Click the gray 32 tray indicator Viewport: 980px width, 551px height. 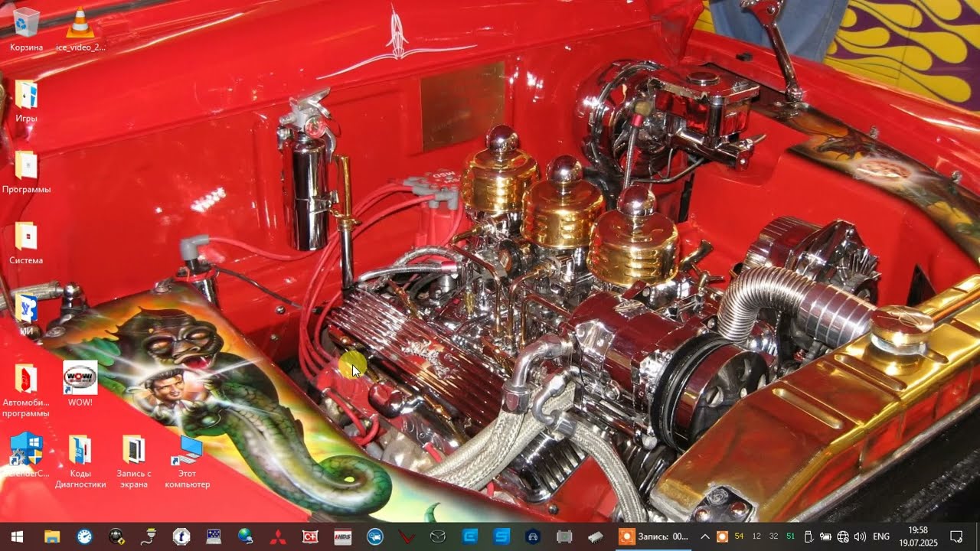(x=773, y=536)
